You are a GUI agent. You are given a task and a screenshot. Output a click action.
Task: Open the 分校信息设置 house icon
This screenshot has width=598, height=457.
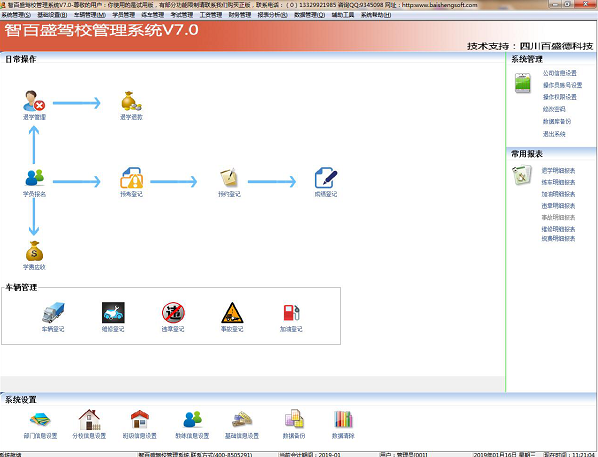tap(89, 419)
